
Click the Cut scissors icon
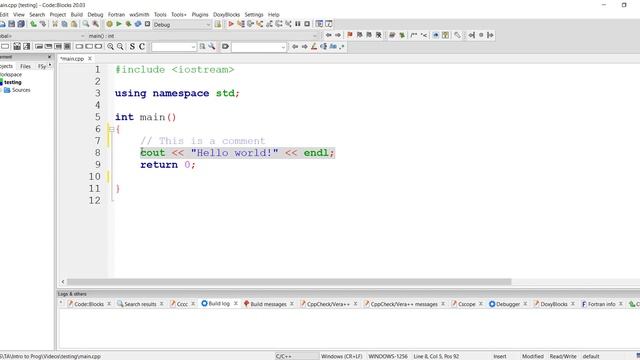pyautogui.click(x=55, y=24)
